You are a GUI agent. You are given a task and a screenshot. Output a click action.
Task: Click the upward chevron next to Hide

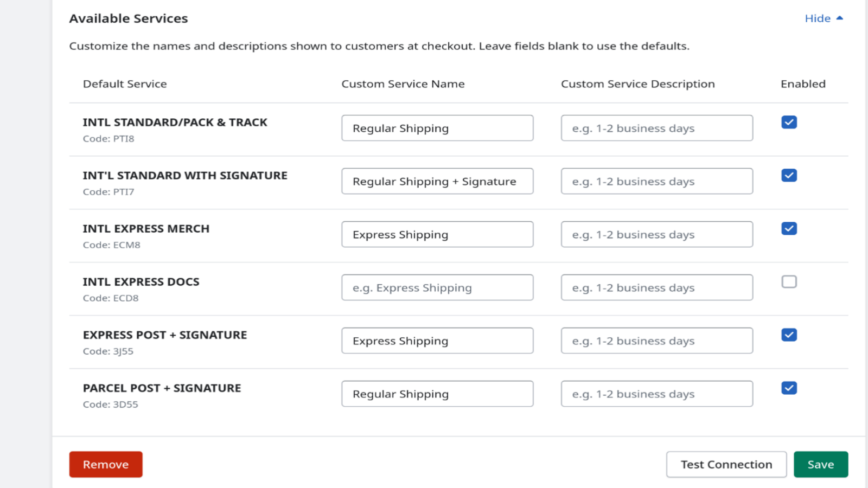click(x=839, y=18)
